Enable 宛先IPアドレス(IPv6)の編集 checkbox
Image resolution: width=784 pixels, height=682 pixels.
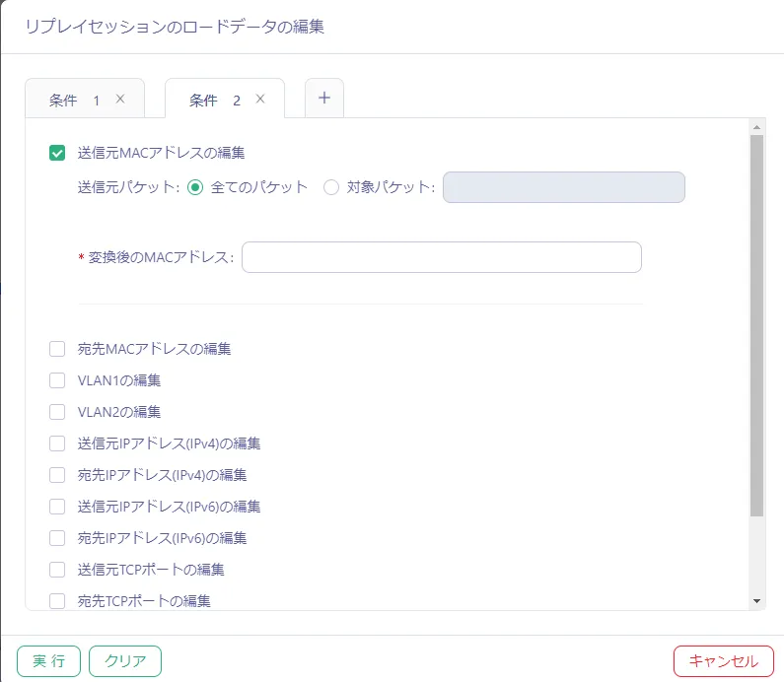(57, 537)
